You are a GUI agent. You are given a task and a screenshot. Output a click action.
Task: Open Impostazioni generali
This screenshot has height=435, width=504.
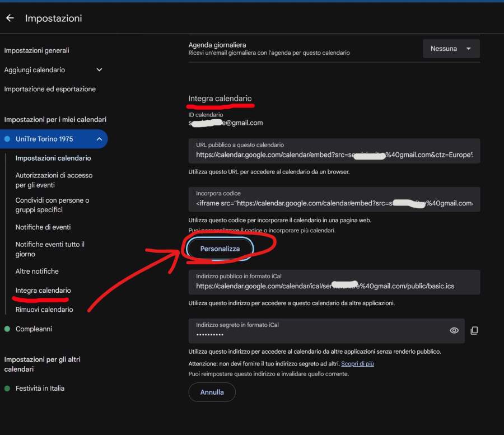pos(36,50)
